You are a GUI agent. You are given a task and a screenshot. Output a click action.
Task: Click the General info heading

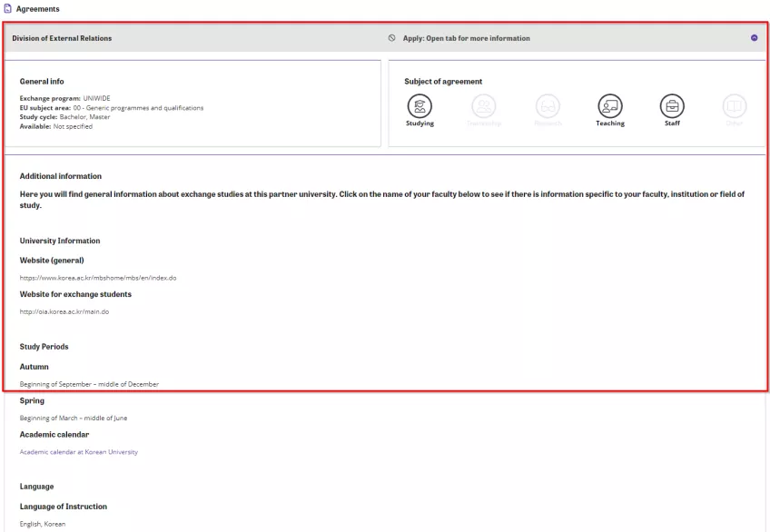point(42,82)
